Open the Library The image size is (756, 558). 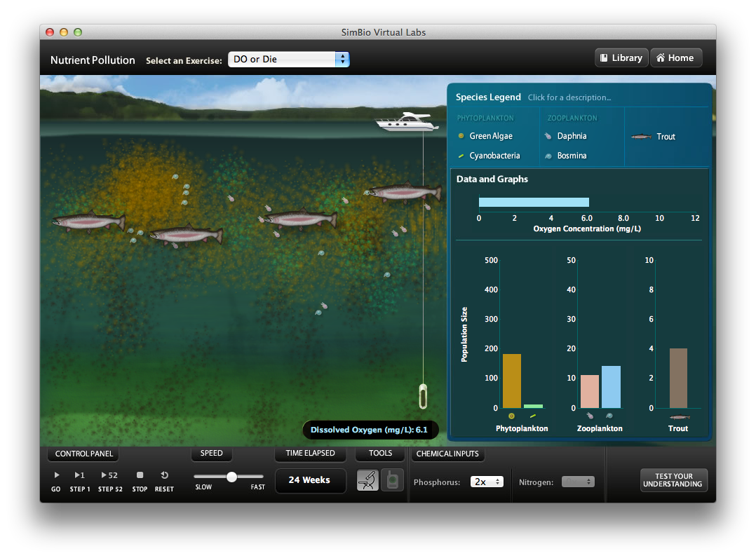coord(621,57)
